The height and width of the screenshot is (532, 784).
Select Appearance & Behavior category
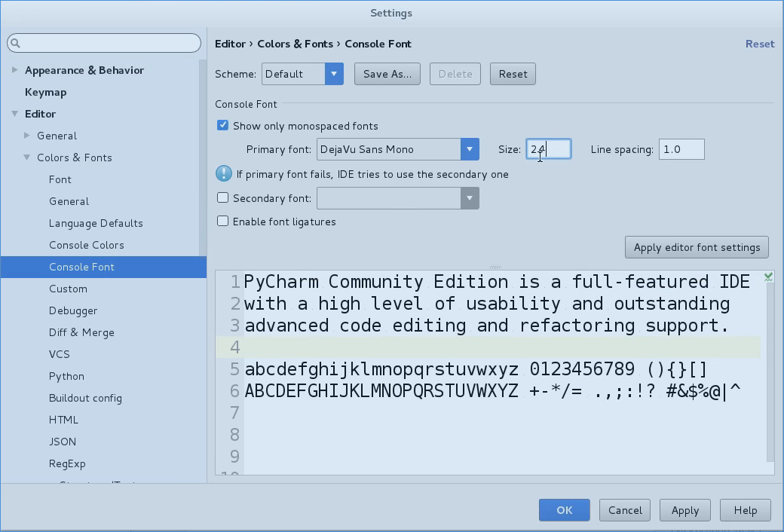pos(84,70)
